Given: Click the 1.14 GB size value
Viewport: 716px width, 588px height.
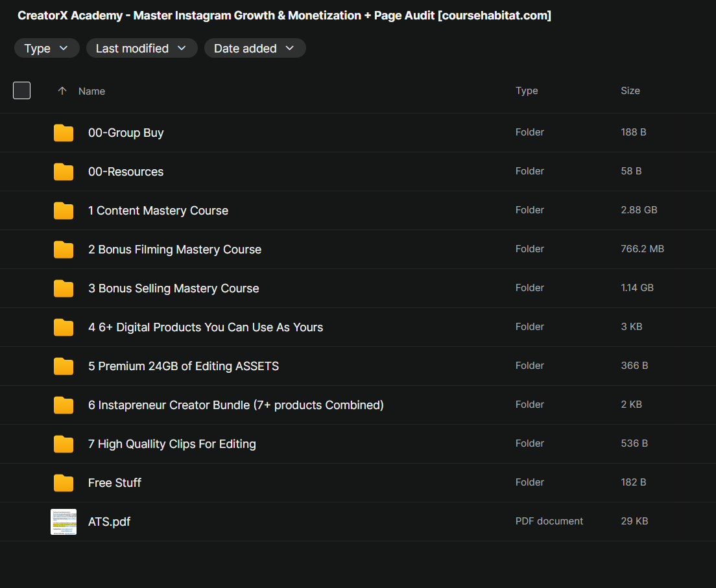Looking at the screenshot, I should tap(637, 288).
